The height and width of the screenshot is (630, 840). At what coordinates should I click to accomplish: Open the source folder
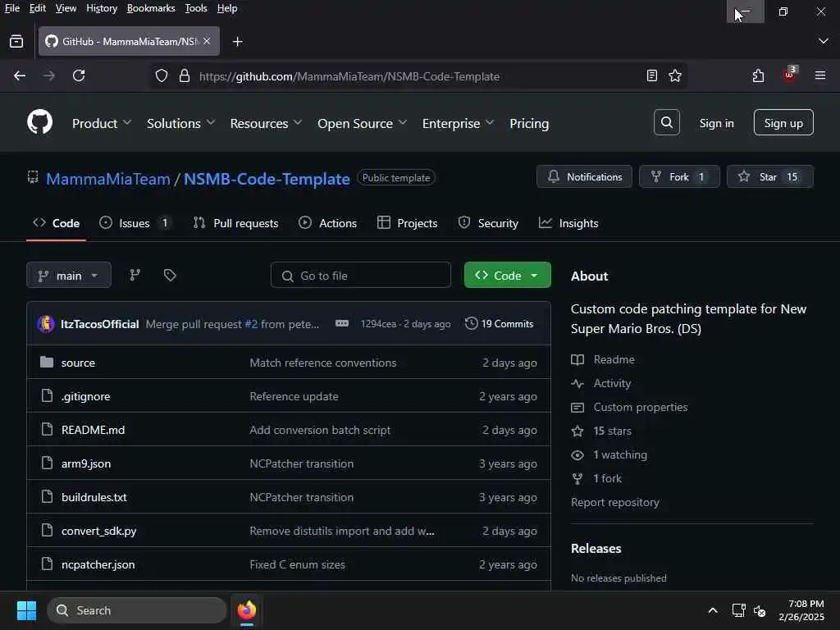[x=78, y=363]
